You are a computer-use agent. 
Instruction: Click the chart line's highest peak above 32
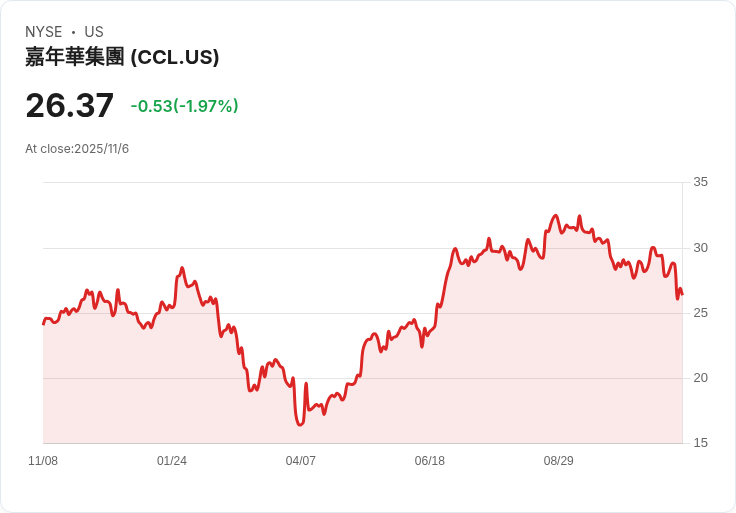coord(556,215)
